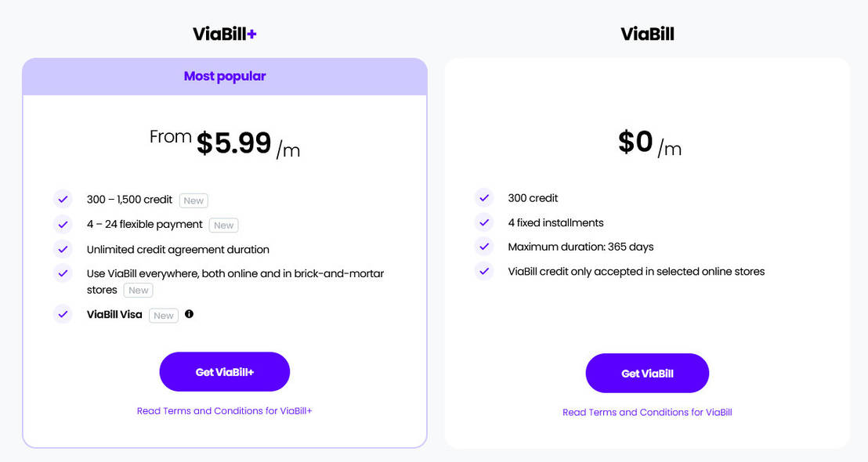
Task: Click the Get ViaBill+ button
Action: (224, 371)
